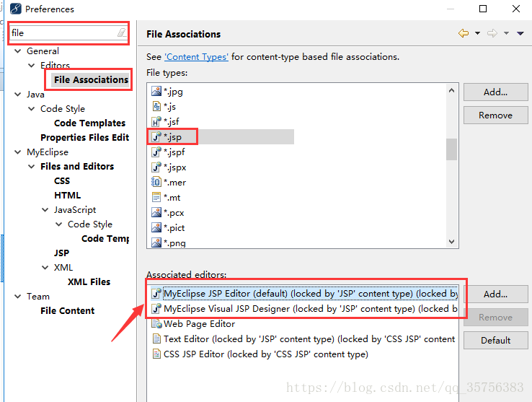Click the grayed forward navigation arrow
532x402 pixels.
(x=492, y=33)
